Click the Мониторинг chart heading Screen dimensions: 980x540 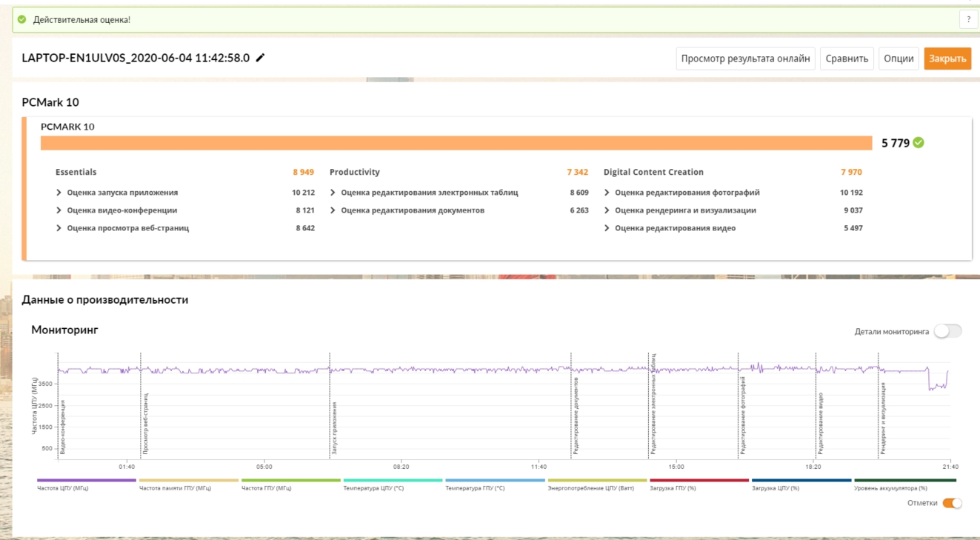[x=64, y=330]
